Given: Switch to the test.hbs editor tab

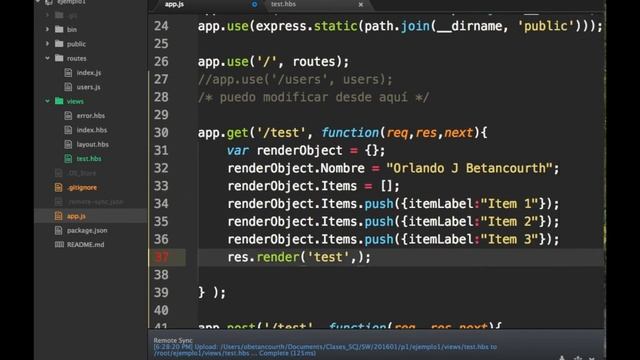Looking at the screenshot, I should point(283,4).
